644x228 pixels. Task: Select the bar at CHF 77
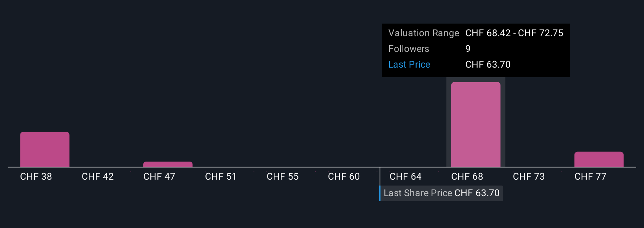[599, 159]
